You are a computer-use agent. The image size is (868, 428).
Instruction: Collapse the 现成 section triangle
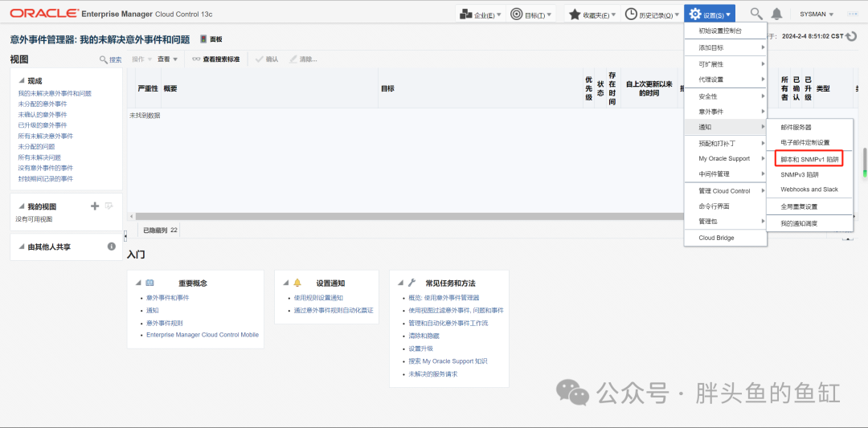click(22, 81)
